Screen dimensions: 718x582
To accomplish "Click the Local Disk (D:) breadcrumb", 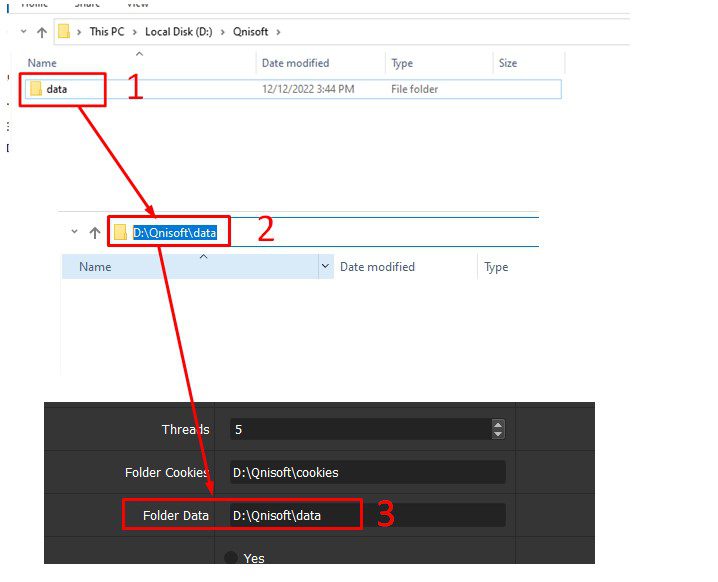I will (179, 32).
